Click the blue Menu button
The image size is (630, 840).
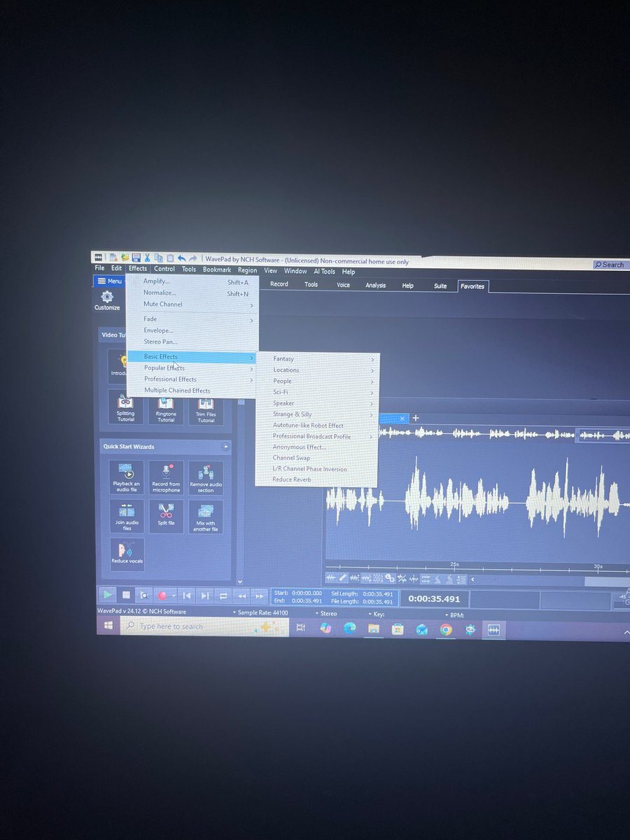pyautogui.click(x=109, y=281)
